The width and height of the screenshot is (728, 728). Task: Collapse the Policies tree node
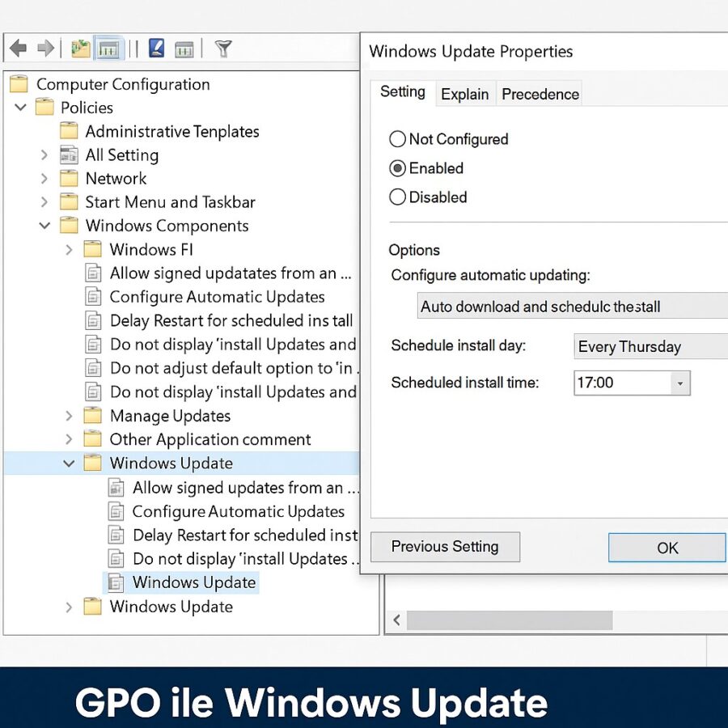(x=20, y=108)
